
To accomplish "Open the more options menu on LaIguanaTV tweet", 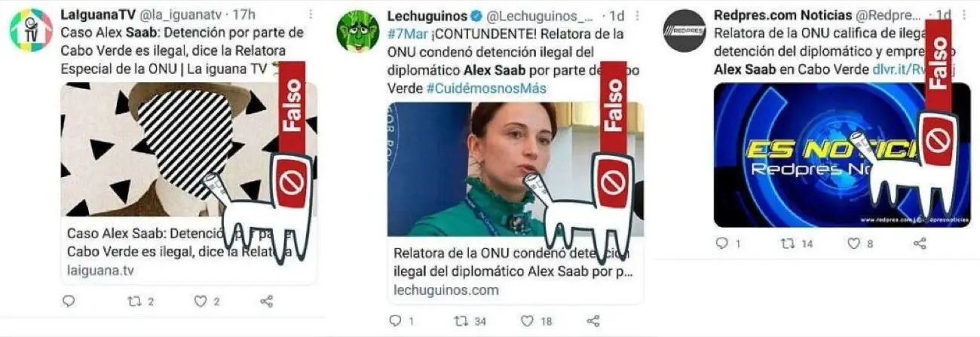I will coord(311,15).
